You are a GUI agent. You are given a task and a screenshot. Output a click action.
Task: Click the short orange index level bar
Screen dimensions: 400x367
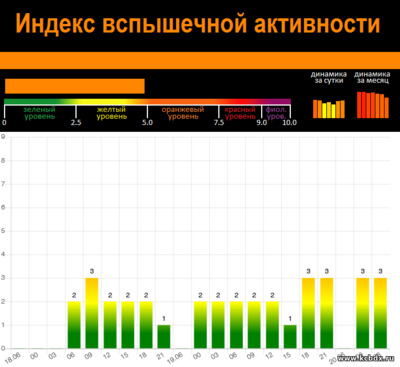(75, 86)
